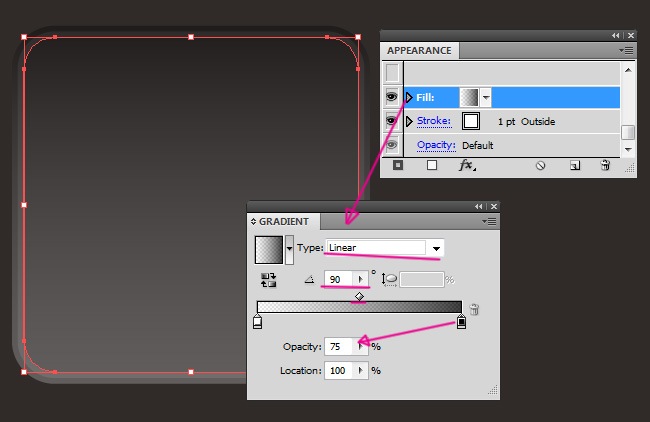Click the Gradient panel resize grip
Image resolution: width=650 pixels, height=422 pixels.
[x=493, y=390]
